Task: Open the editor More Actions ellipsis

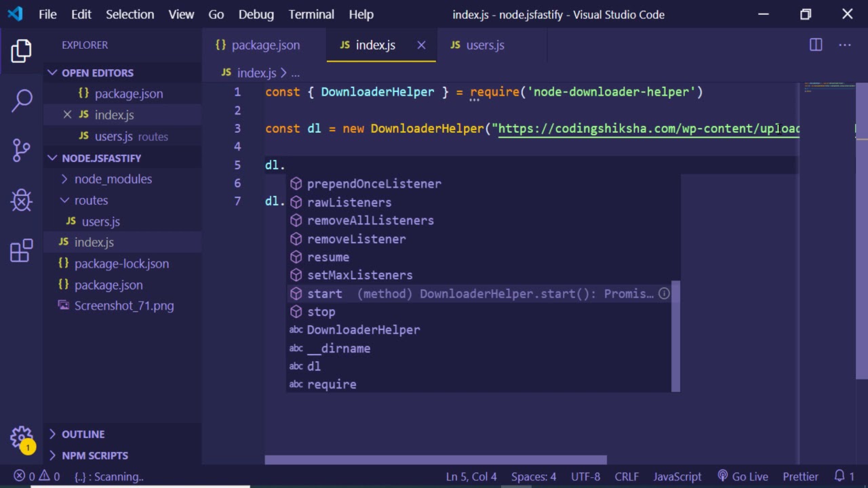Action: click(844, 45)
